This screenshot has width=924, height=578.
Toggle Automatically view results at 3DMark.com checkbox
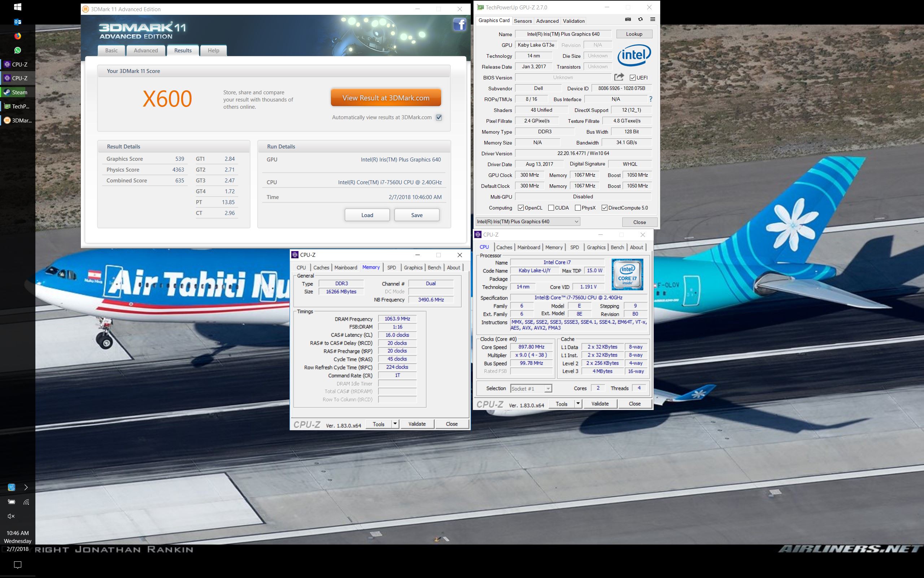(439, 117)
